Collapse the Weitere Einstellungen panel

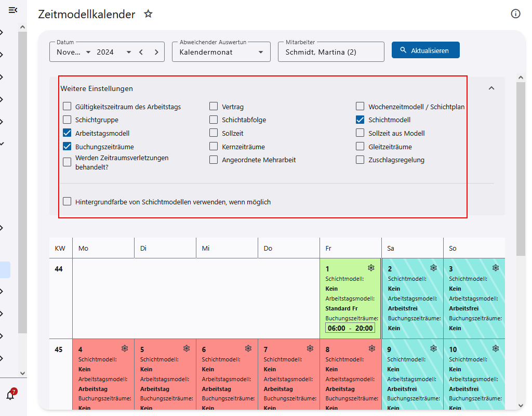point(491,88)
